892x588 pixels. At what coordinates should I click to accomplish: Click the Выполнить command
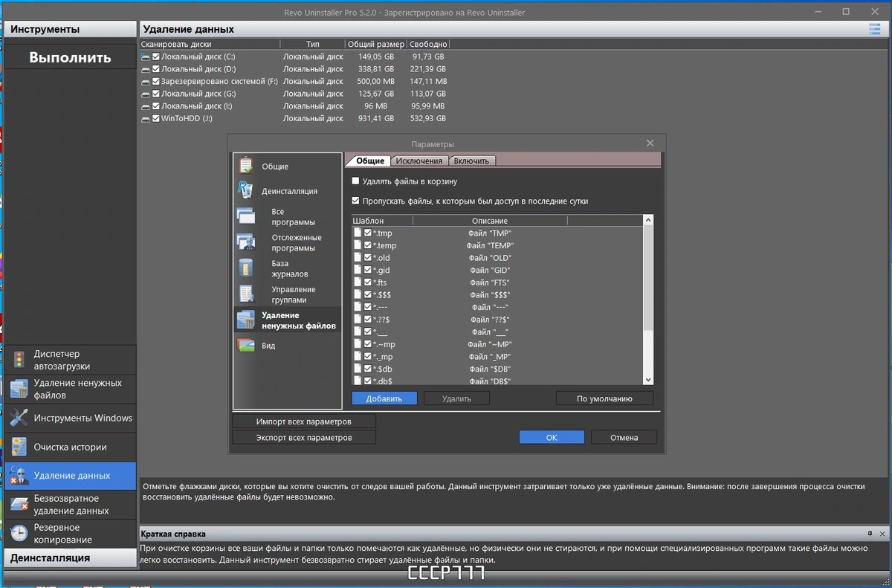click(x=71, y=57)
